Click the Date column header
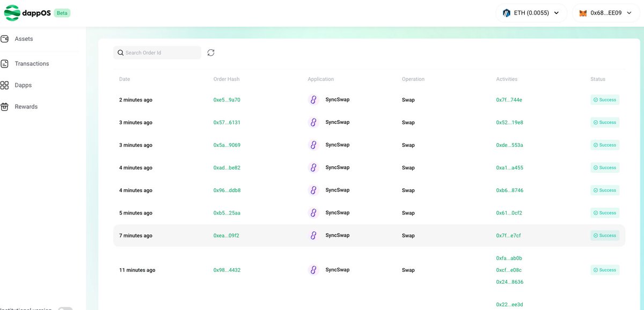644x310 pixels. [x=125, y=79]
